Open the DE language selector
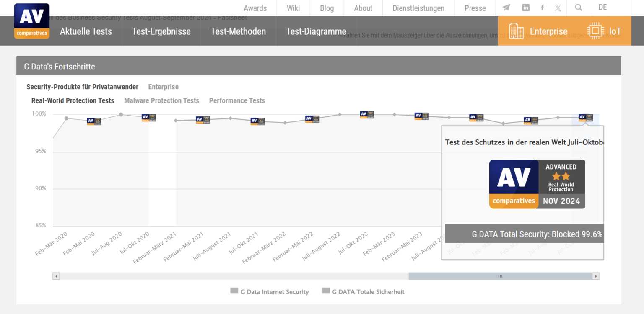Image resolution: width=644 pixels, height=314 pixels. [602, 8]
